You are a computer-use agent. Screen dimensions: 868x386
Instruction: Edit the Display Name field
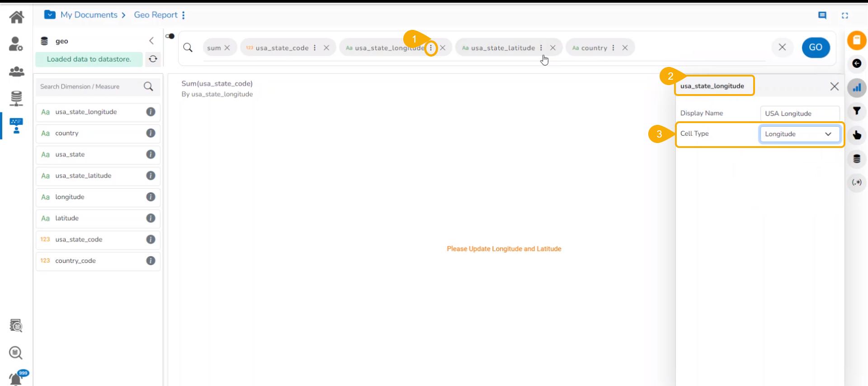(800, 113)
